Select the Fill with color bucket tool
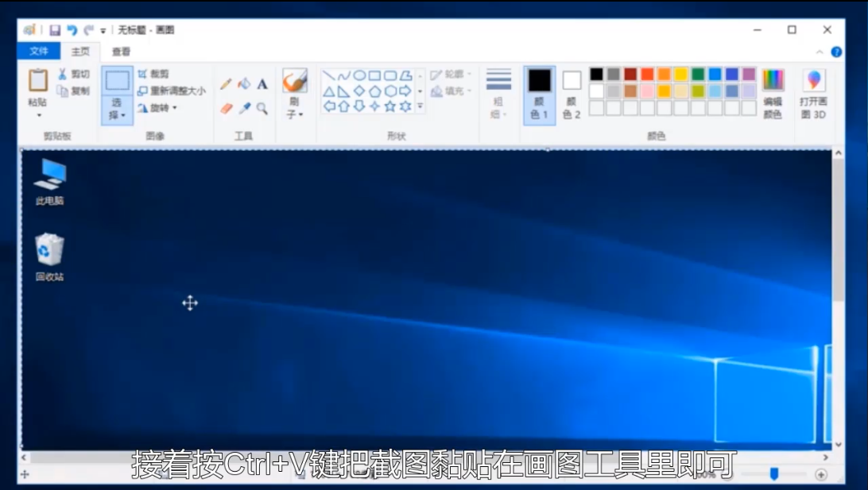The height and width of the screenshot is (490, 868). pyautogui.click(x=244, y=84)
